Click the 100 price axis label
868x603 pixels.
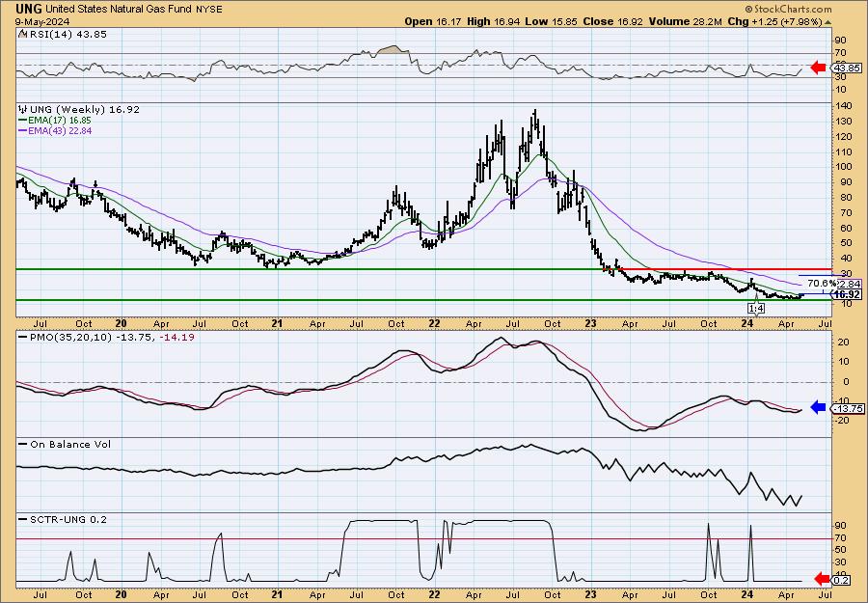843,167
